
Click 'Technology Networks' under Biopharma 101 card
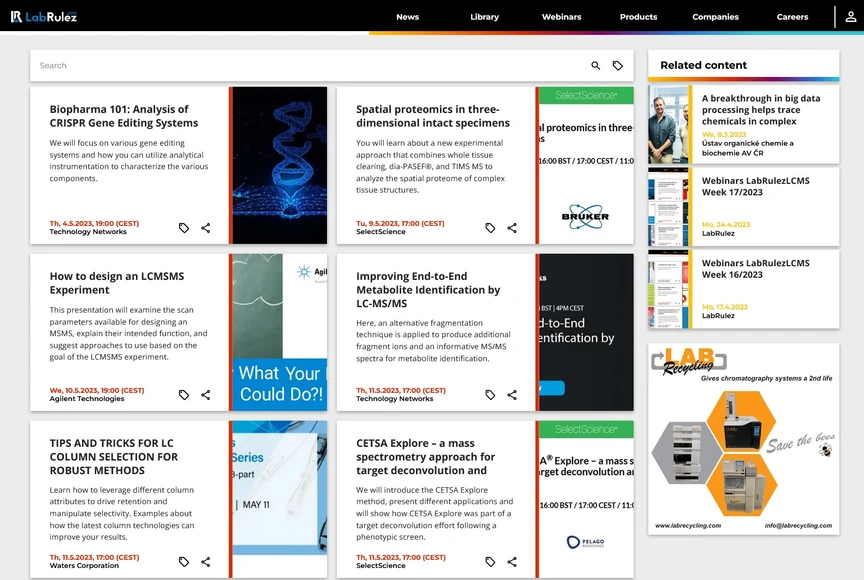point(88,232)
